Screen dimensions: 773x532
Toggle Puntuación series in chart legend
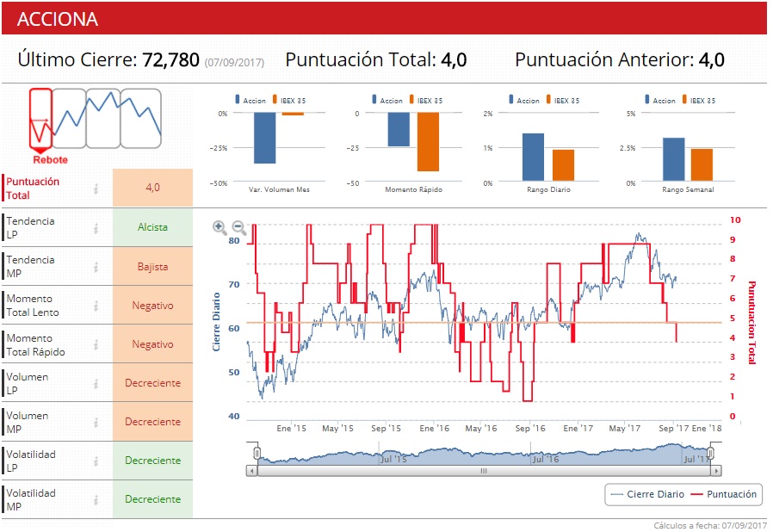(x=724, y=494)
